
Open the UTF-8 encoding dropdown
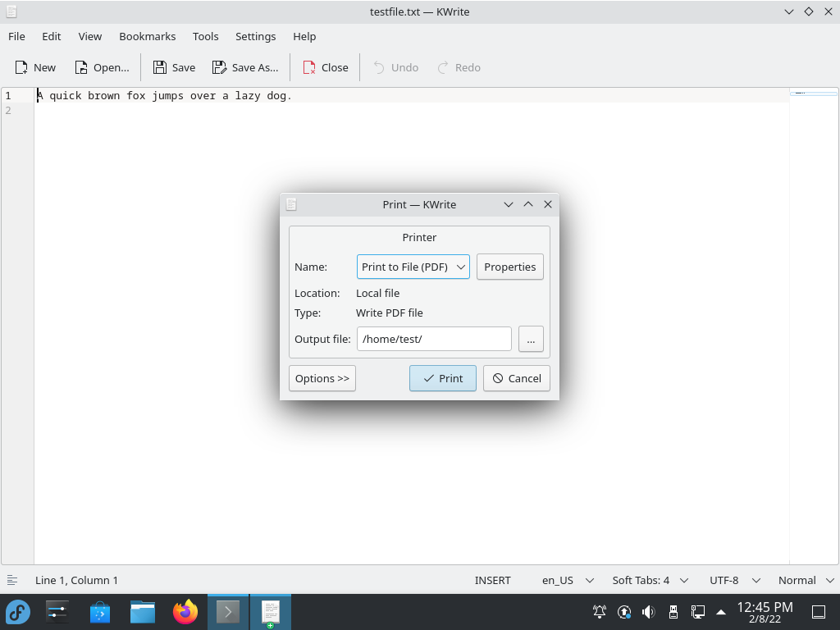734,580
